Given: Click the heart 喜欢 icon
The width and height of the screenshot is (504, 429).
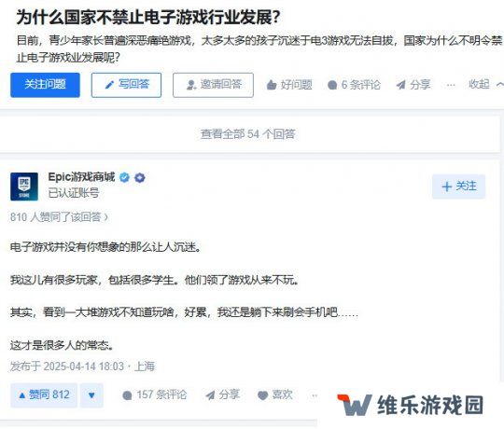Looking at the screenshot, I should 263,395.
